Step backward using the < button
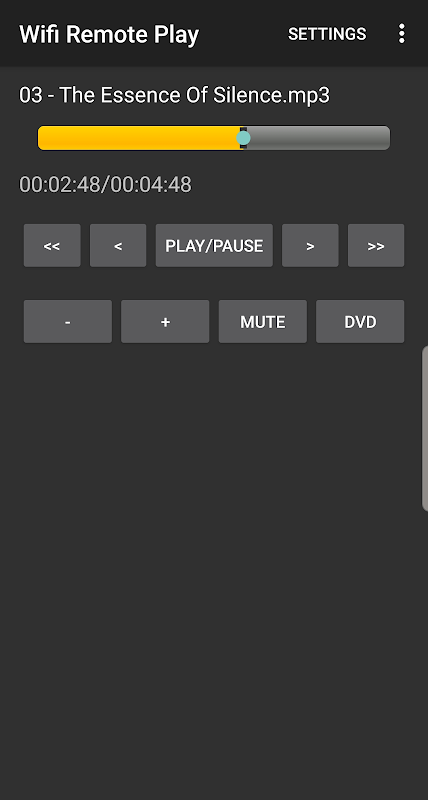 118,245
